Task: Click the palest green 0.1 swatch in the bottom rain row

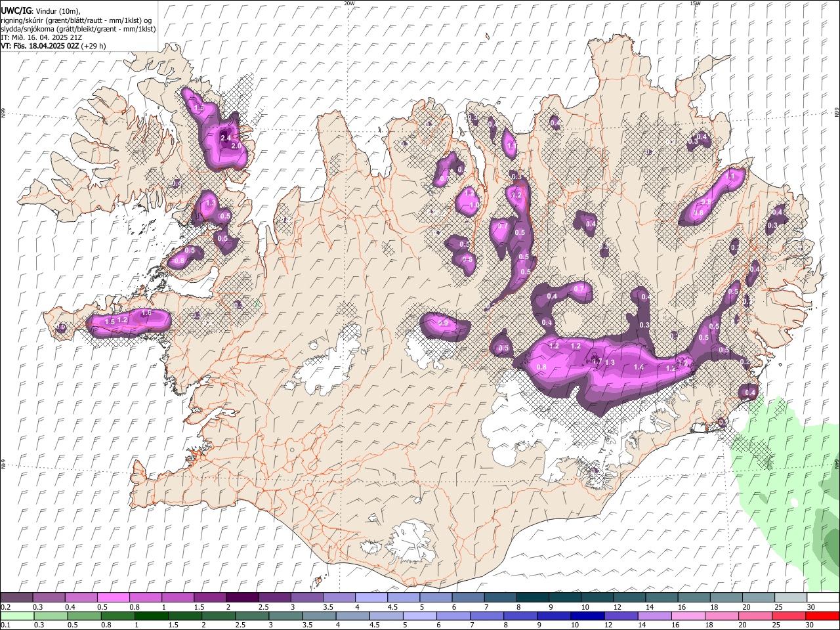Action: (x=17, y=616)
